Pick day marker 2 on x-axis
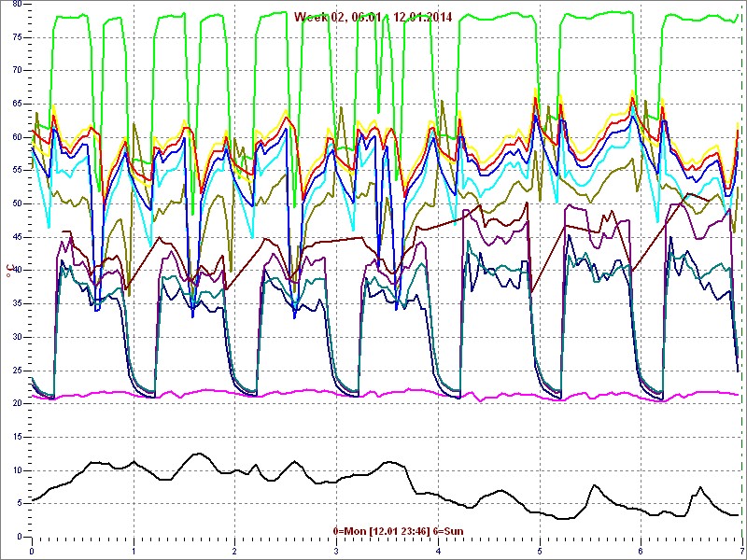The height and width of the screenshot is (560, 747). coord(234,551)
